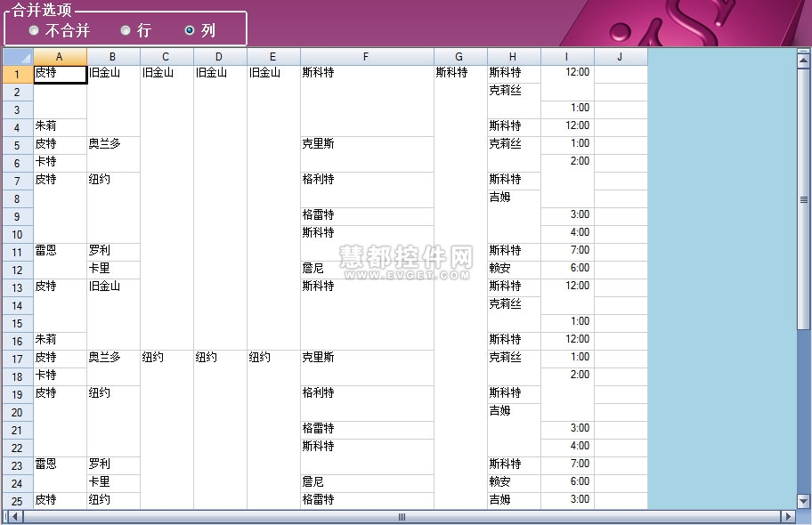The image size is (812, 525).
Task: Select row 17 header
Action: click(18, 359)
